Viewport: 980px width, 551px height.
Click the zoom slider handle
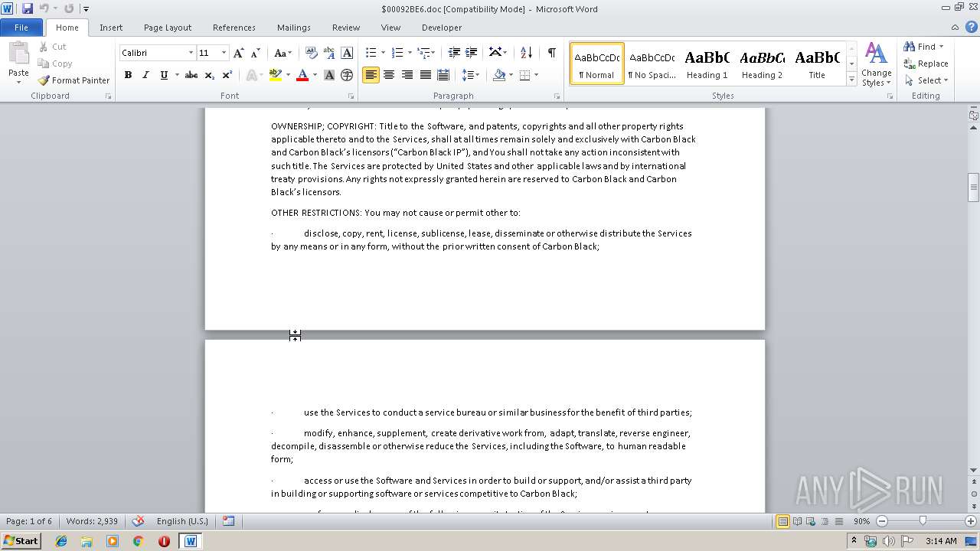pyautogui.click(x=923, y=521)
